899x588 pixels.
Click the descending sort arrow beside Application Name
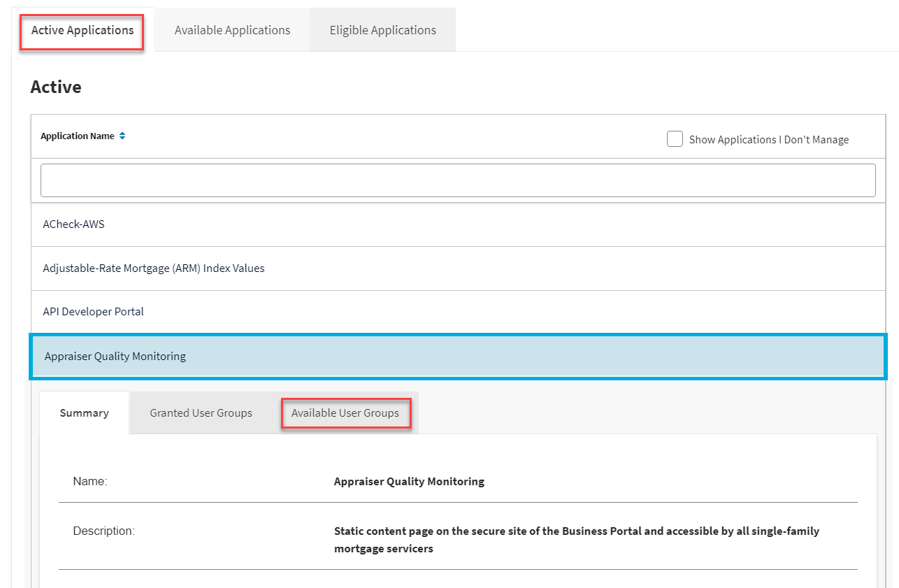[122, 138]
